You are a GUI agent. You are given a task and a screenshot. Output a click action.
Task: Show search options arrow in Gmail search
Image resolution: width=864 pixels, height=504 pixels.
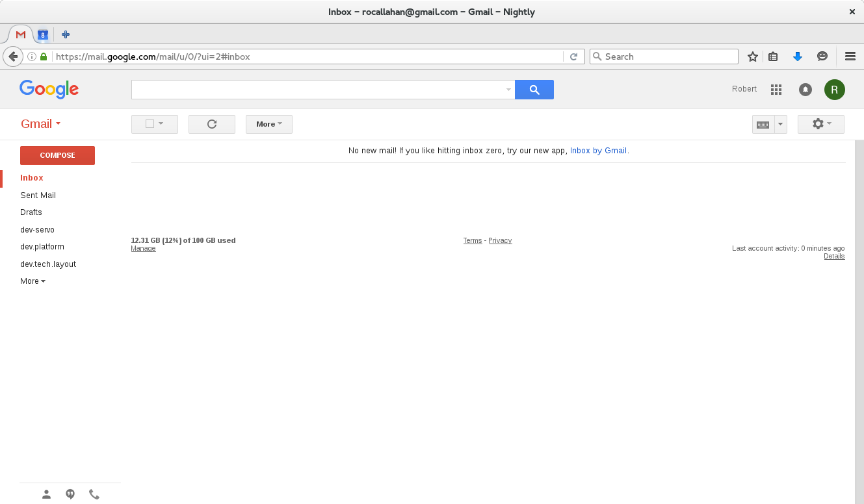pyautogui.click(x=508, y=90)
